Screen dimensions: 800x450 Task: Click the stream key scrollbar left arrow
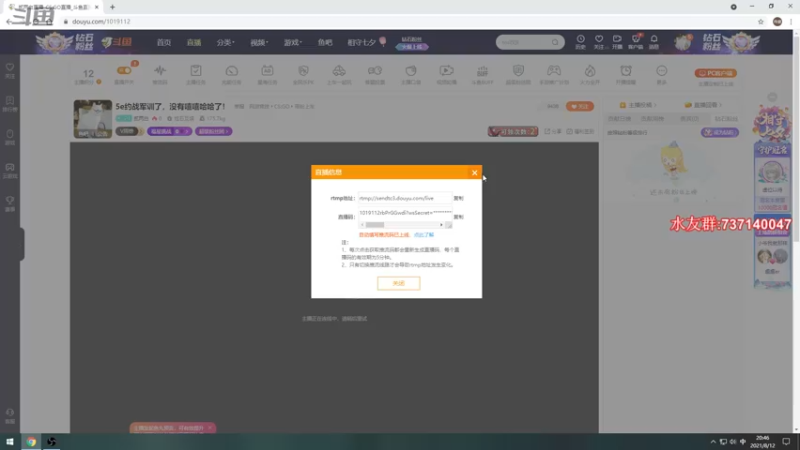click(362, 225)
